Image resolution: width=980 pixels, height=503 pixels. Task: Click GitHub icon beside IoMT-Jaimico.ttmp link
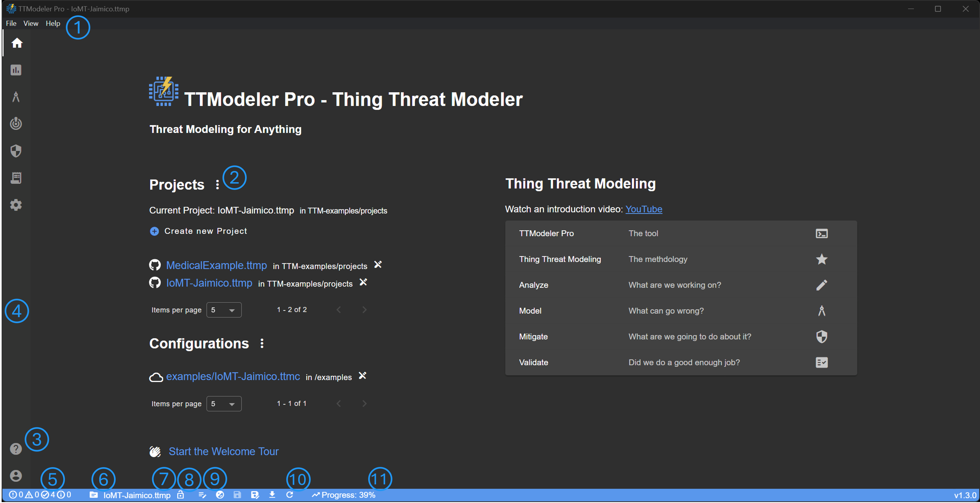155,283
